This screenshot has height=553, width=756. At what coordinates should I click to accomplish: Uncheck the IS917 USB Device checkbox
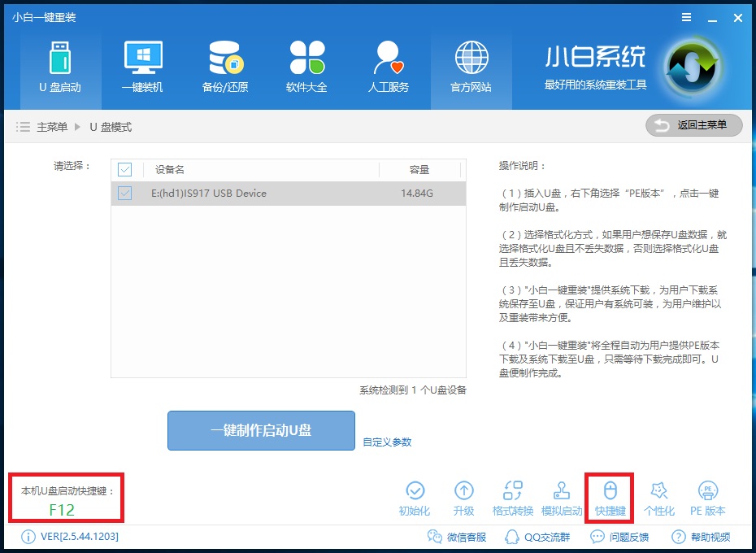(x=124, y=193)
